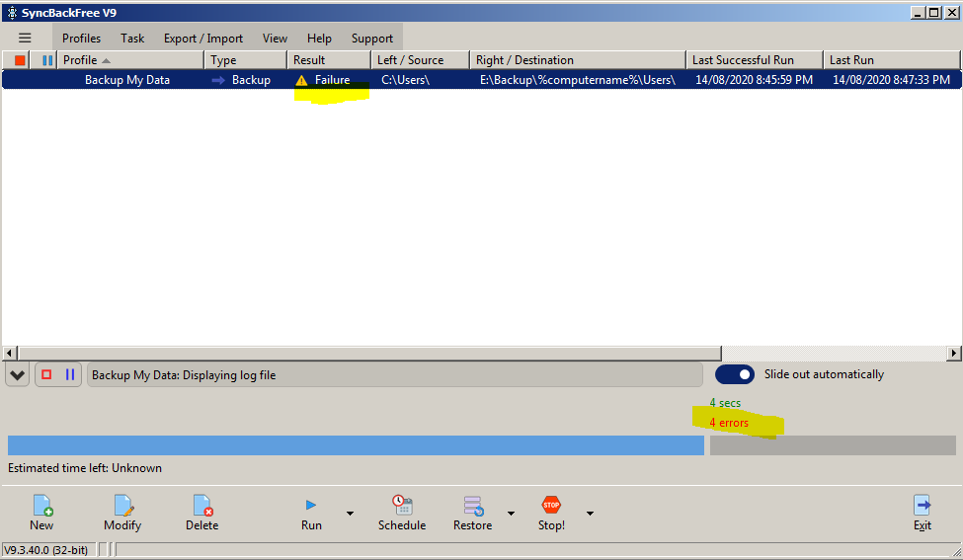Image resolution: width=963 pixels, height=560 pixels.
Task: Open the Support menu
Action: tap(371, 39)
